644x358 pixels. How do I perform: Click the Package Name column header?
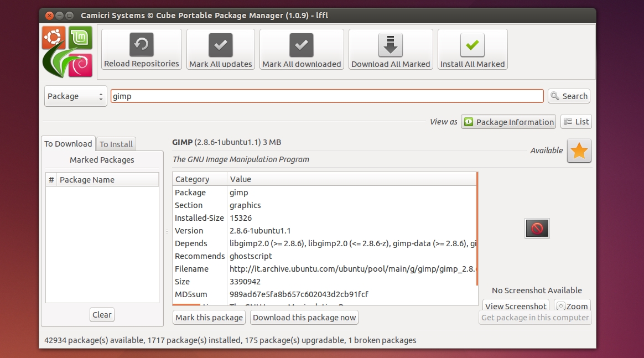(107, 180)
